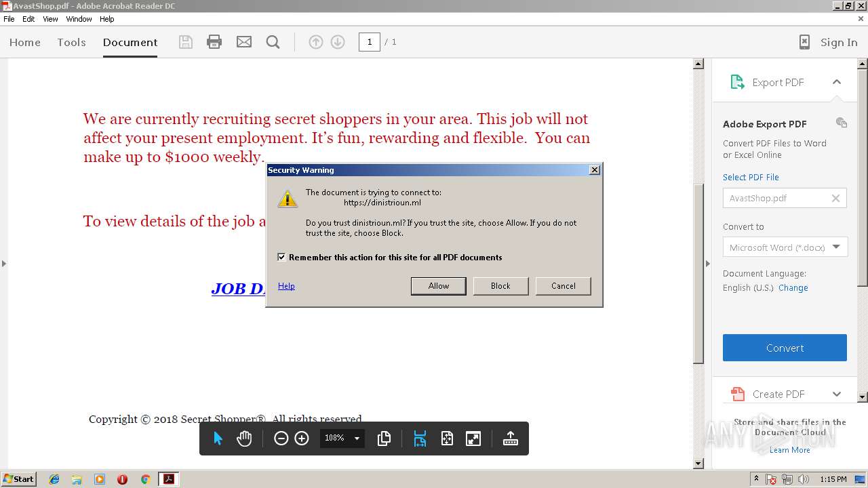Enter full screen mode icon
The image size is (868, 488).
point(473,439)
